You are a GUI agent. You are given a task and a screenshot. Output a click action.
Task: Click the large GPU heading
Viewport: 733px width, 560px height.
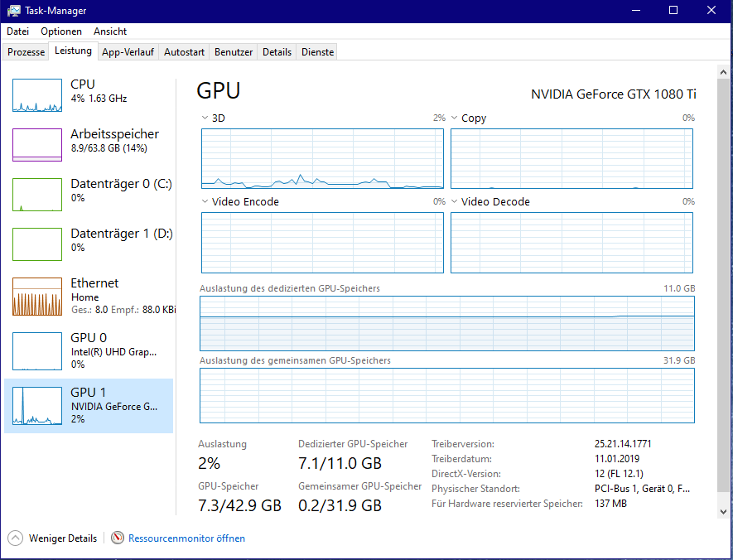pos(219,90)
